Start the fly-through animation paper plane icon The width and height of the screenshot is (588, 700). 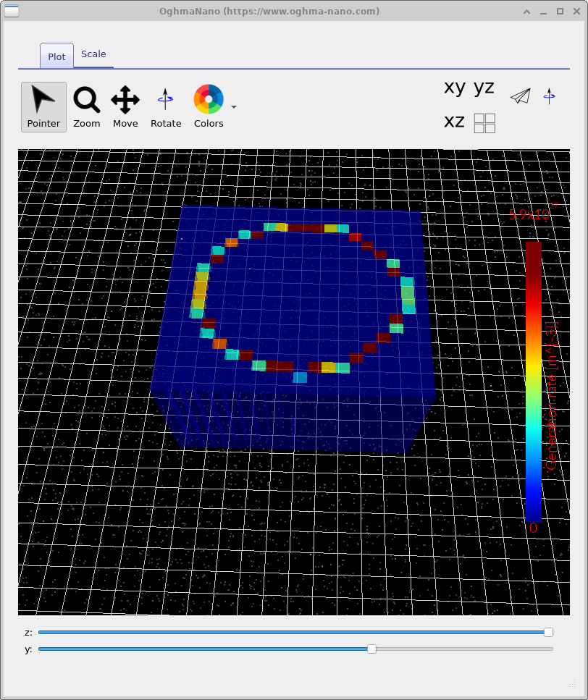519,95
